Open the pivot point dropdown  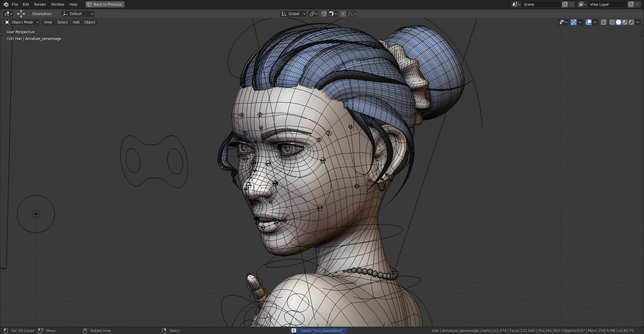point(314,14)
